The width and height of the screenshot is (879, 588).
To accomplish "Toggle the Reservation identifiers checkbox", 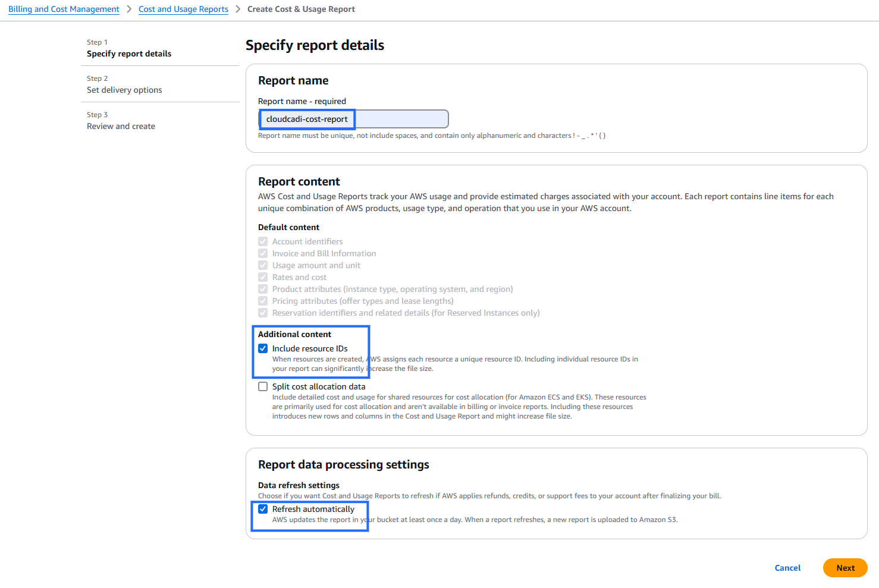I will [x=263, y=313].
